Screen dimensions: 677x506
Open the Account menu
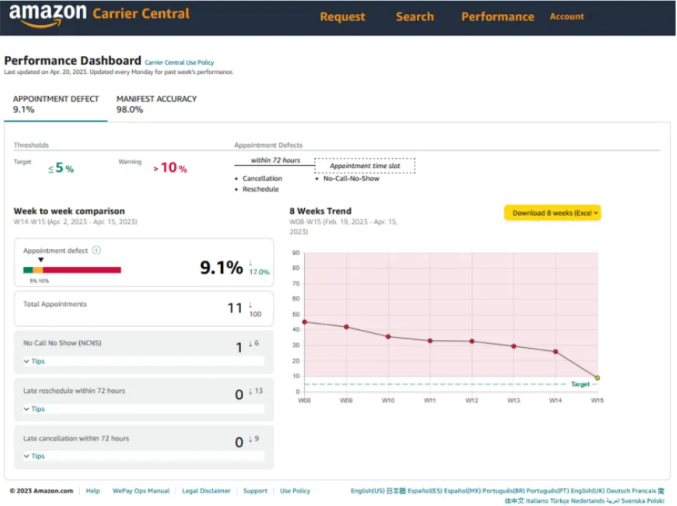(566, 17)
